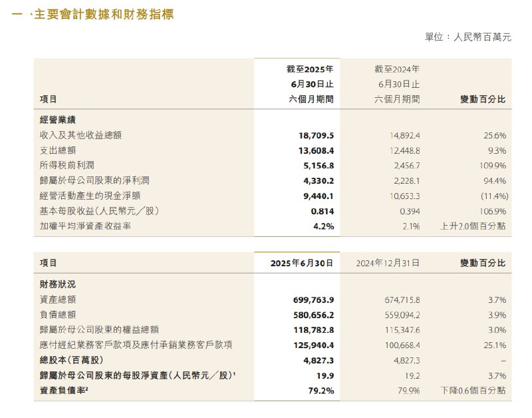532x418 pixels.
Task: Select value 18,709.5
Action: (317, 136)
